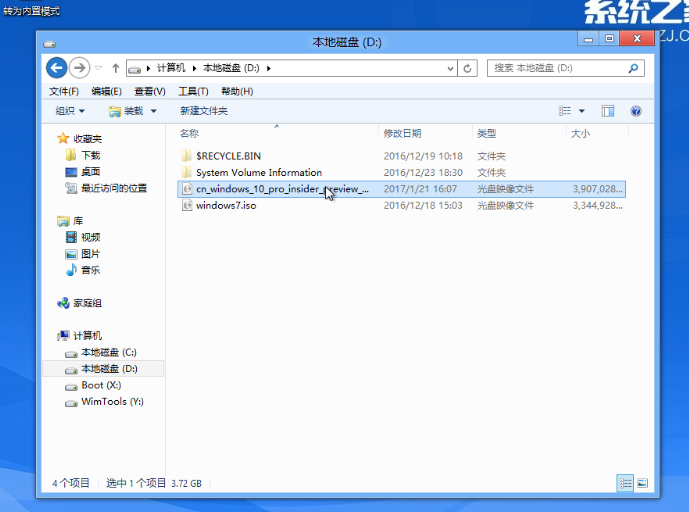Image resolution: width=689 pixels, height=512 pixels.
Task: Open the 组织 dropdown menu
Action: 70,111
